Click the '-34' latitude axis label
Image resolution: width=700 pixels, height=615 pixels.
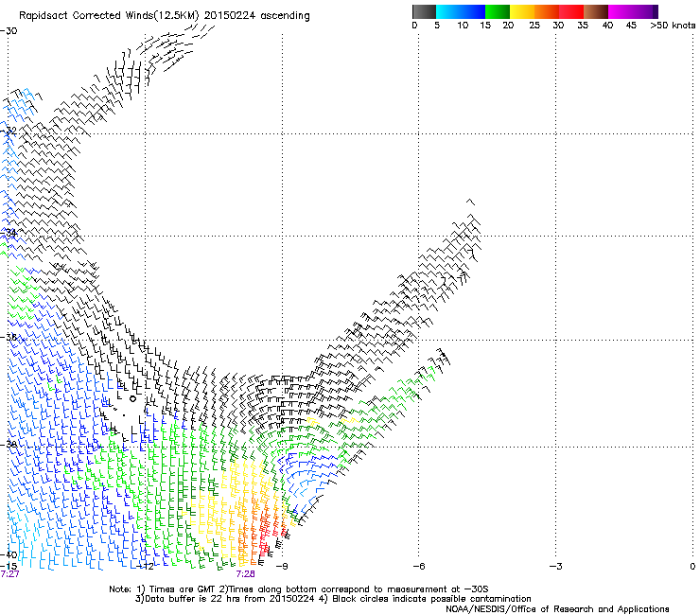[9, 233]
